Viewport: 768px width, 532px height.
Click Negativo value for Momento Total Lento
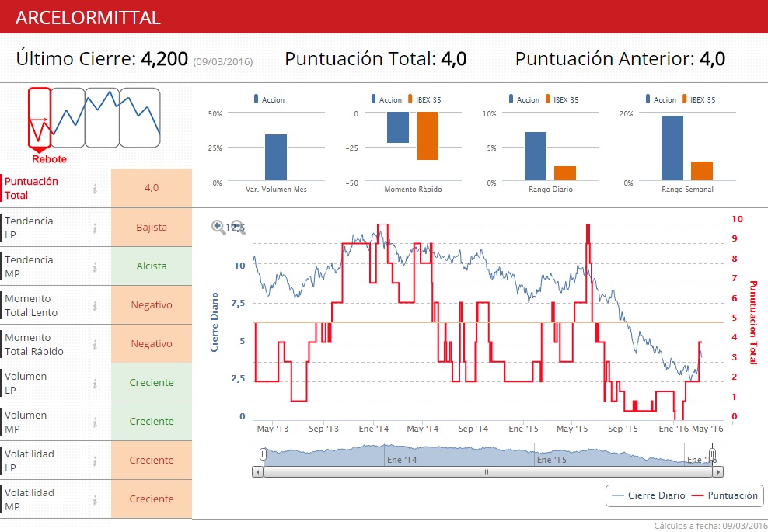(152, 305)
